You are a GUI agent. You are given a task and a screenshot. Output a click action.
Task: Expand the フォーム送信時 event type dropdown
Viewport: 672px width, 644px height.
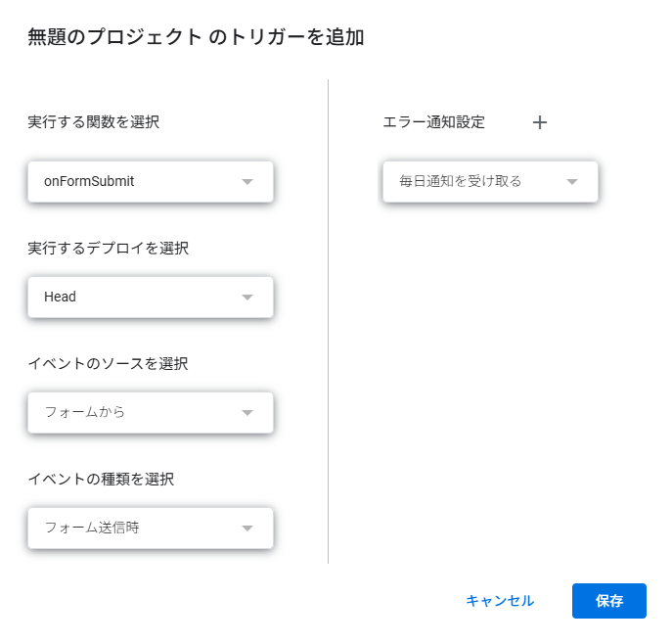[137, 529]
